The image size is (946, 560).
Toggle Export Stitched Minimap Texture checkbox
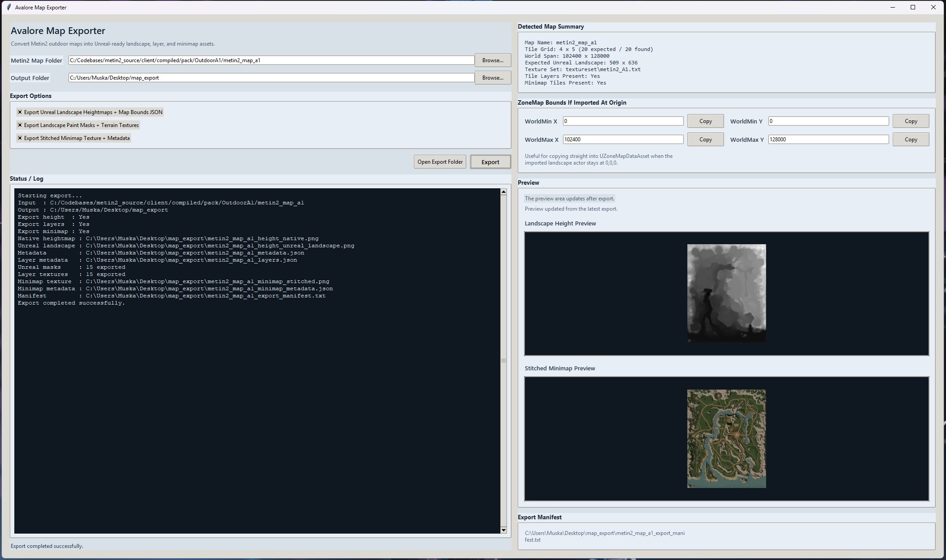(x=20, y=138)
